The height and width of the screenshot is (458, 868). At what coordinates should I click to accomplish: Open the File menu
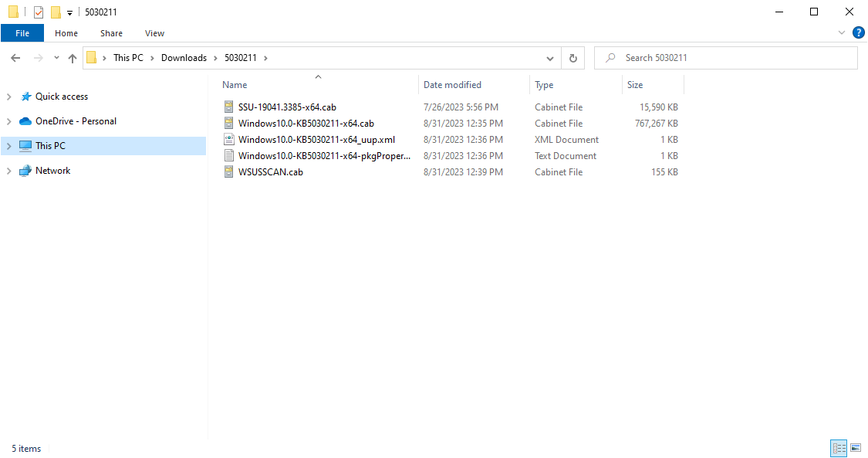click(22, 33)
